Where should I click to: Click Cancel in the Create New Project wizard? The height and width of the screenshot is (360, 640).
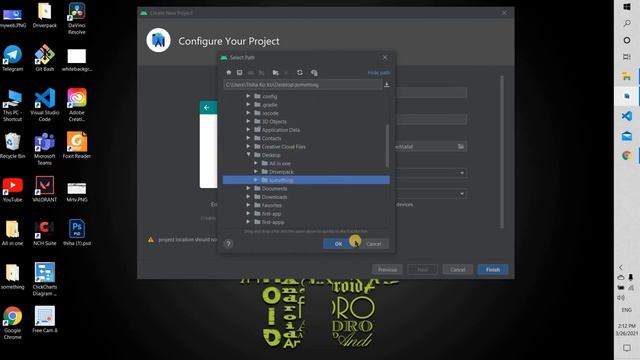458,269
